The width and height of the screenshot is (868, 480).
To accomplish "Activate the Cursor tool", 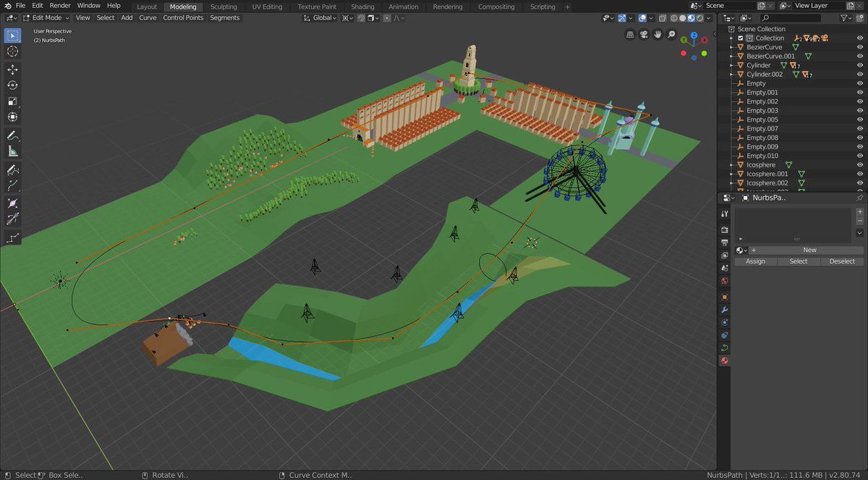I will [x=12, y=51].
